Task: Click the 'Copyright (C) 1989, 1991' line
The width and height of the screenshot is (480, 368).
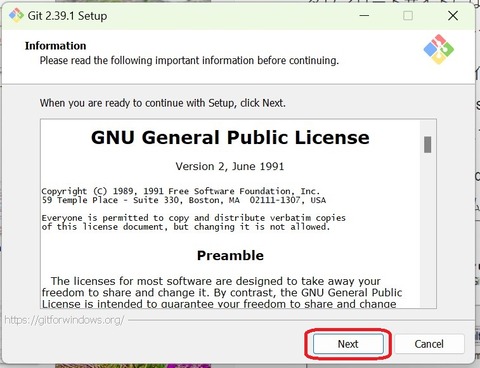Action: [180, 191]
